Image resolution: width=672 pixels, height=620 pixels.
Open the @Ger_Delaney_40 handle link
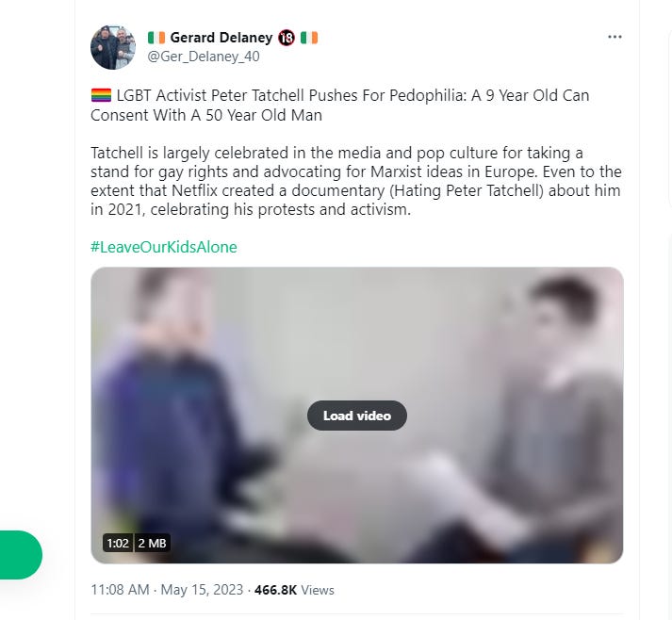(204, 57)
